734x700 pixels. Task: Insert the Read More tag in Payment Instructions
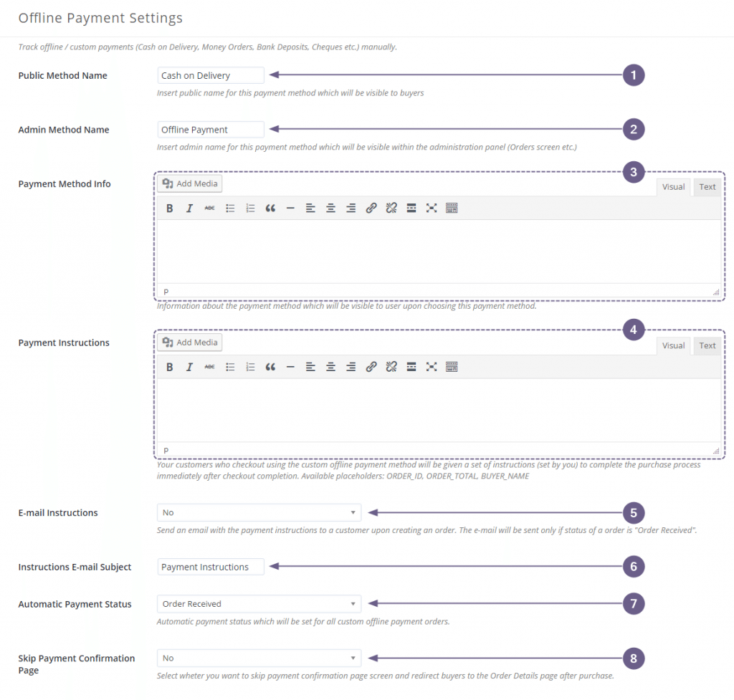pyautogui.click(x=411, y=366)
